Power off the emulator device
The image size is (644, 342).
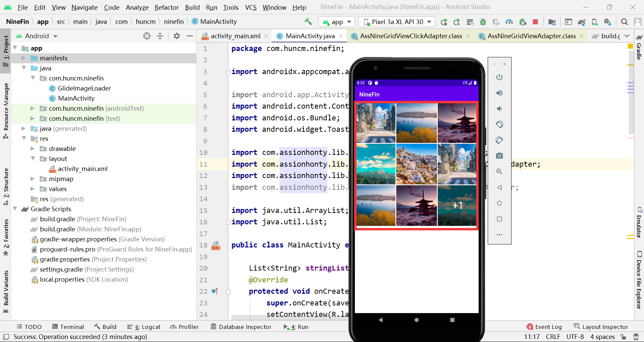(499, 77)
